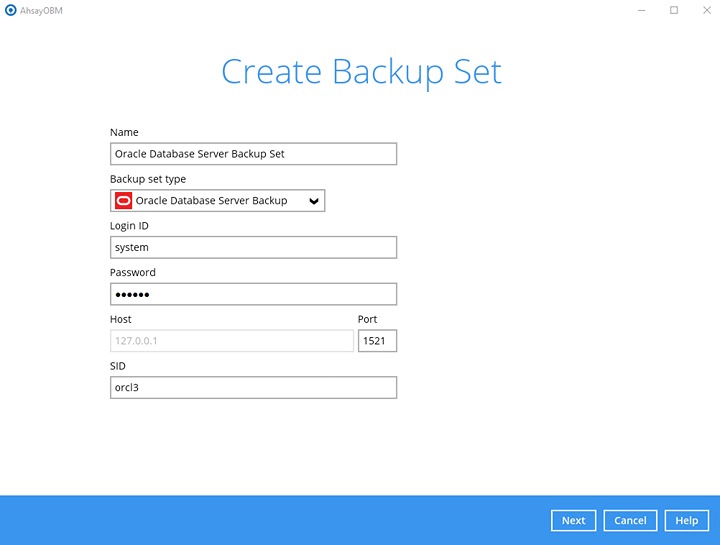Image resolution: width=720 pixels, height=545 pixels.
Task: Click the Login ID label text
Action: 129,226
